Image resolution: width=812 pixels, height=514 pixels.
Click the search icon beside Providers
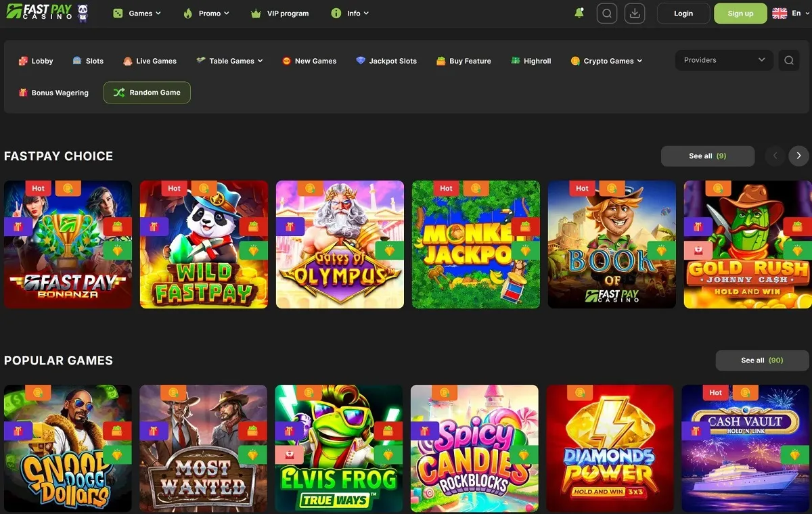click(x=789, y=60)
